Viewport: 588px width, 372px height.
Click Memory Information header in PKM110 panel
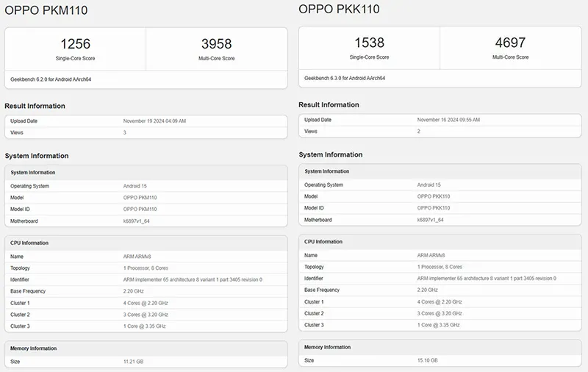tap(33, 348)
